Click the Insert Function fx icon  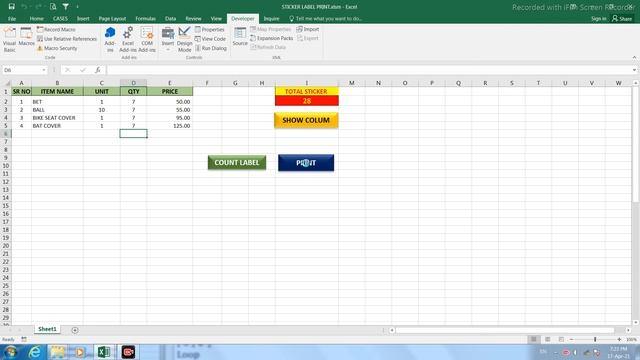[x=98, y=70]
